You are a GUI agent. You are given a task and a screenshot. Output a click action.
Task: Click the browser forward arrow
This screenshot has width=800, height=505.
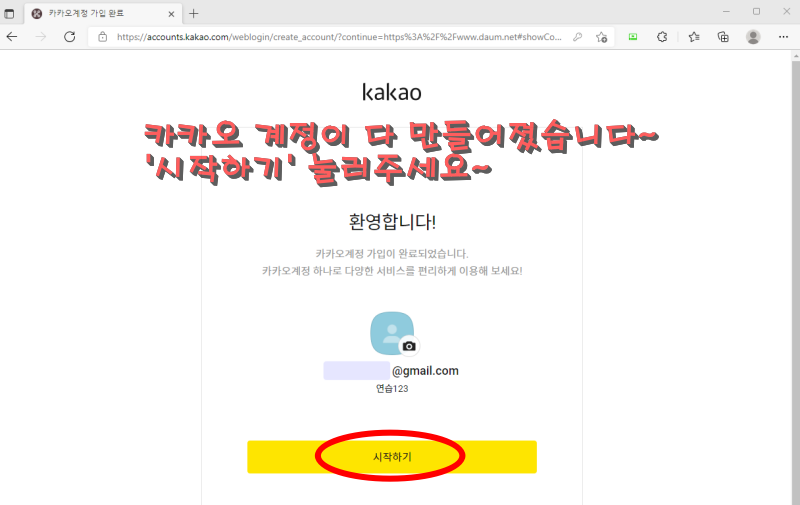41,37
